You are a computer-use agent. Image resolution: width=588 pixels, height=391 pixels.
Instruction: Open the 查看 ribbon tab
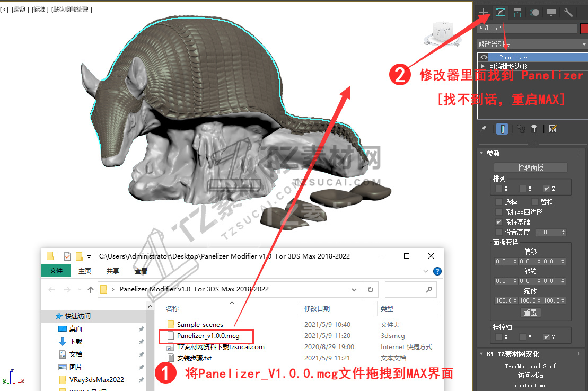pos(141,271)
